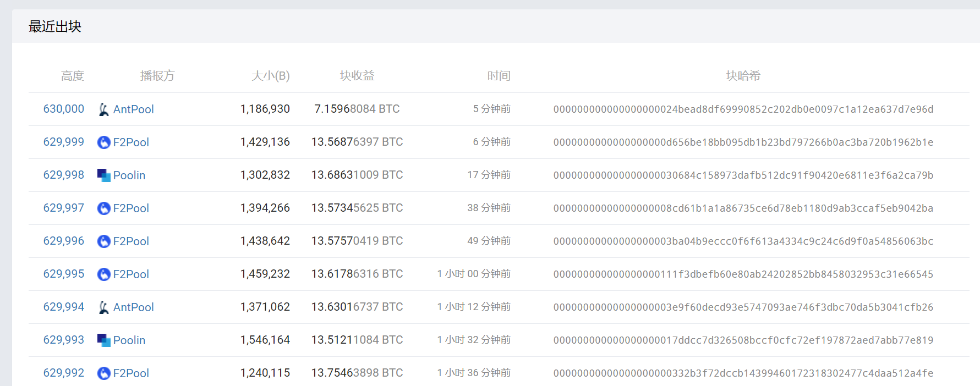
Task: Click the F2Pool logo icon for block 629,999
Action: (103, 142)
